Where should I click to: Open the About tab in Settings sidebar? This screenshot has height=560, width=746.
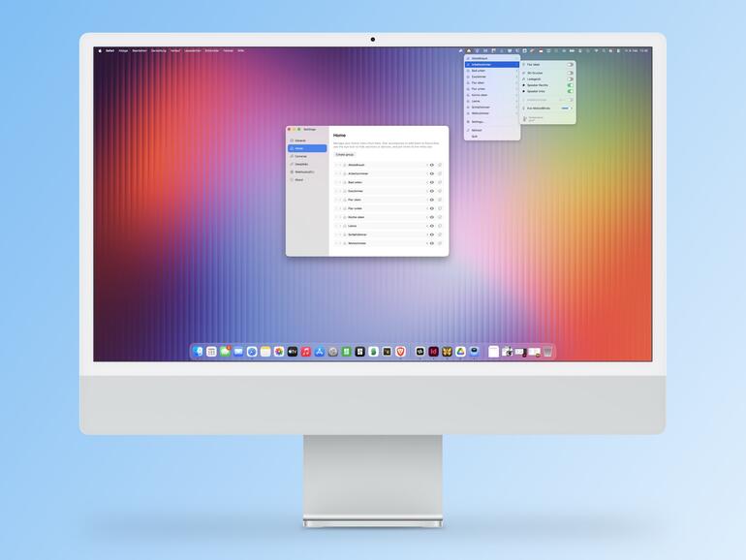[x=307, y=180]
